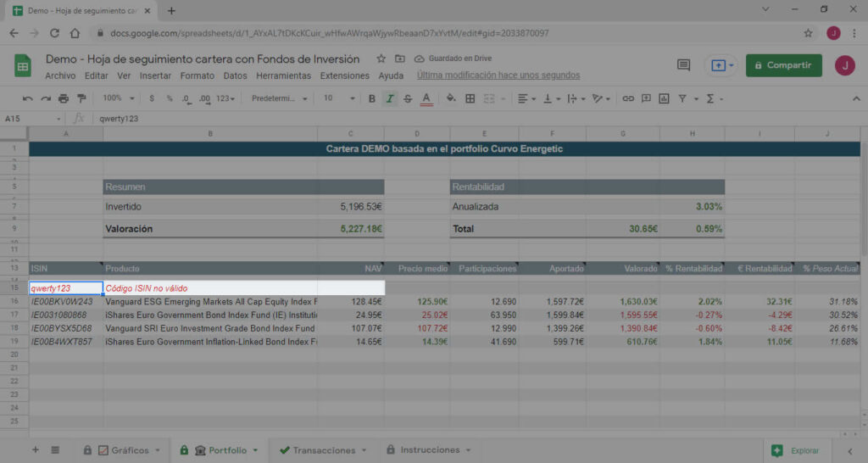Switch to the Instrucciones sheet tab

430,449
